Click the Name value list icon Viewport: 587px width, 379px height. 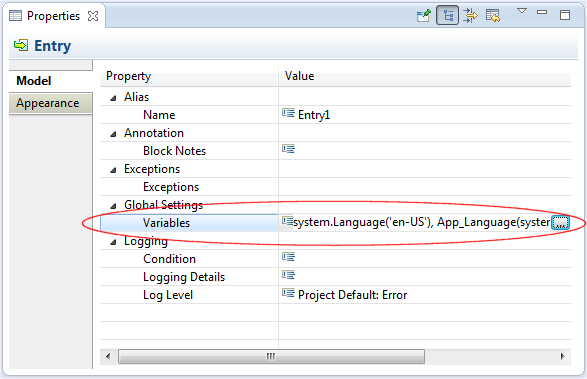(288, 113)
